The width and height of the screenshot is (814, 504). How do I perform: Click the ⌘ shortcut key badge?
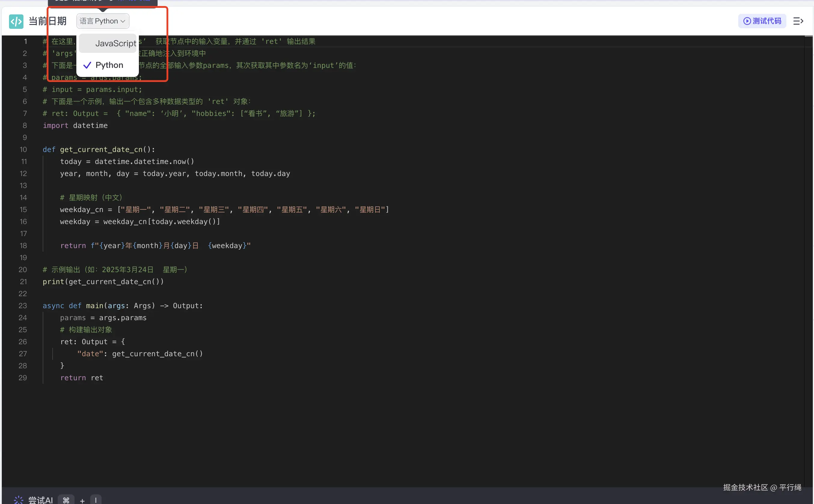pos(66,500)
